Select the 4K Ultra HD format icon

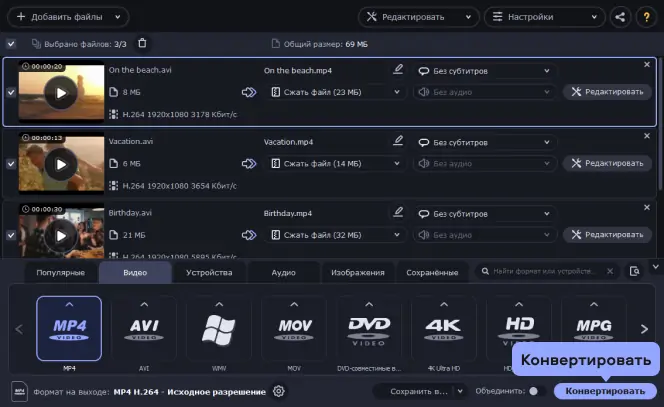(x=443, y=328)
